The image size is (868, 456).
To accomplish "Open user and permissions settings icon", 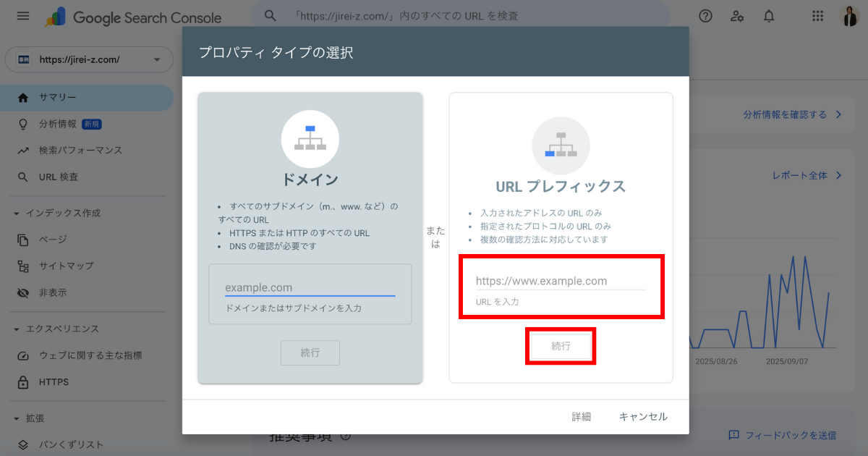I will (x=737, y=16).
